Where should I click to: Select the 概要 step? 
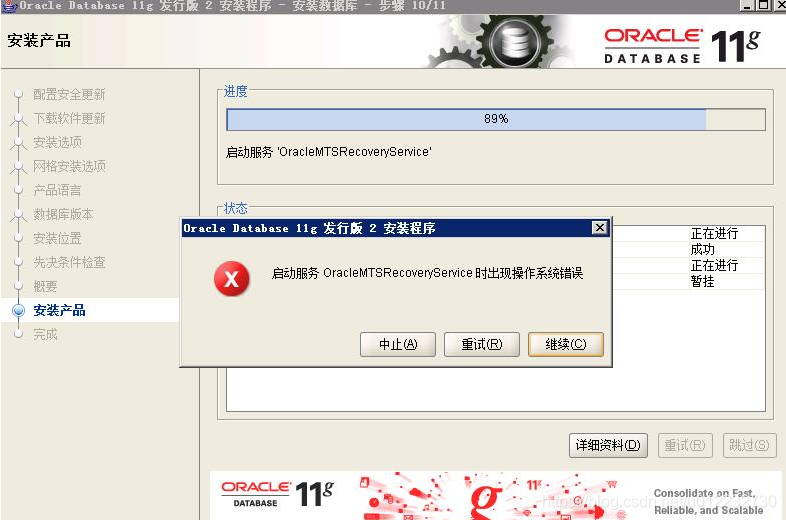pyautogui.click(x=45, y=286)
